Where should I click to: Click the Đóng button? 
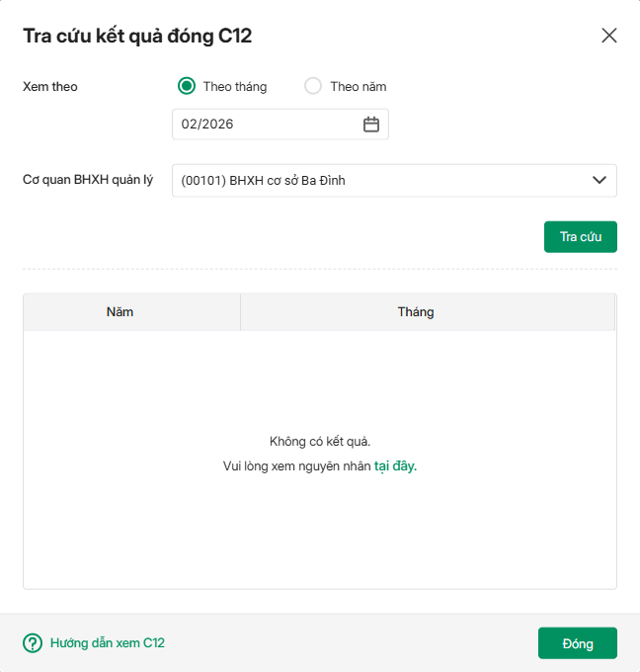pyautogui.click(x=577, y=643)
